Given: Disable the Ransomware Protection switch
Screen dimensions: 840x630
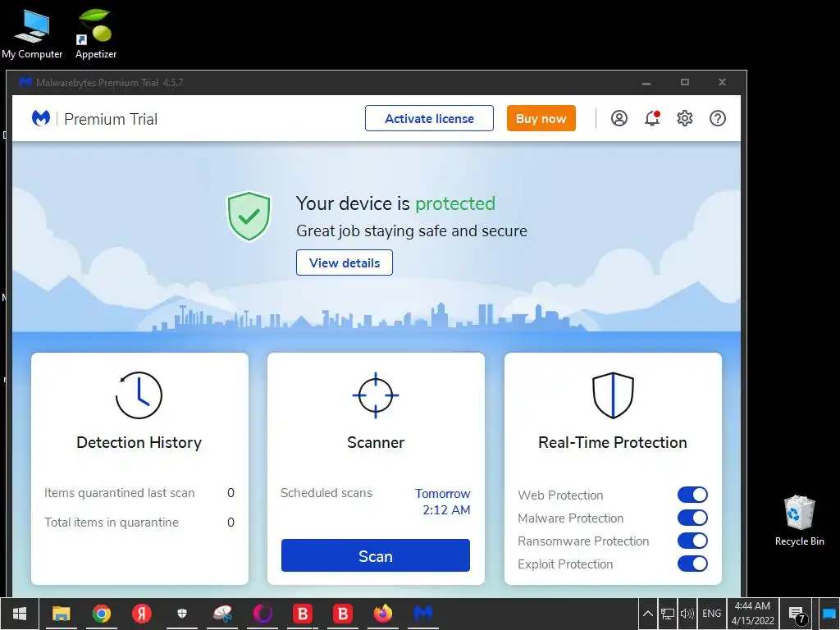Looking at the screenshot, I should point(692,541).
